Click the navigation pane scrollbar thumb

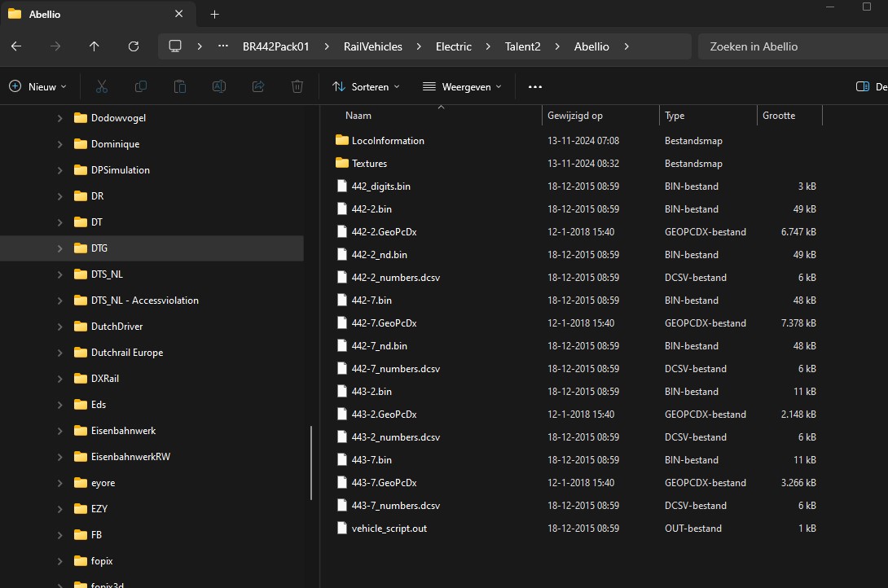[311, 463]
